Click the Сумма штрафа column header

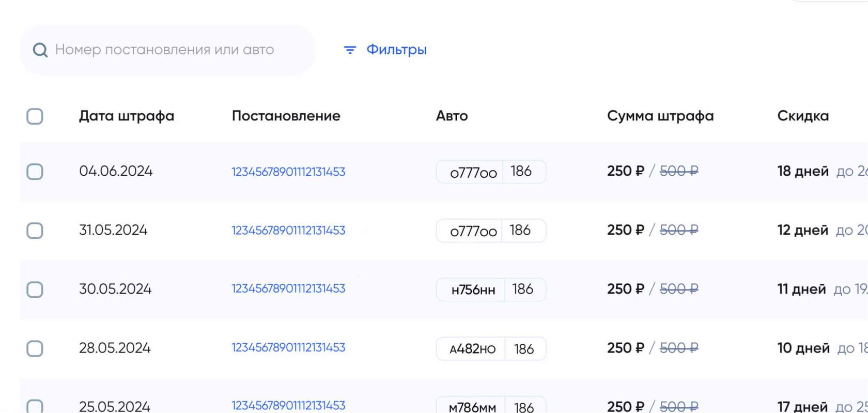pos(660,116)
